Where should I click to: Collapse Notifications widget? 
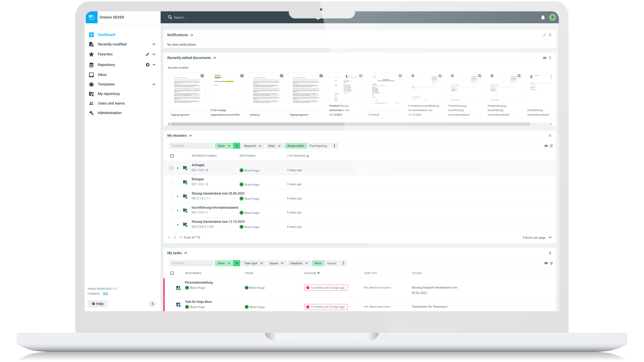pos(192,35)
